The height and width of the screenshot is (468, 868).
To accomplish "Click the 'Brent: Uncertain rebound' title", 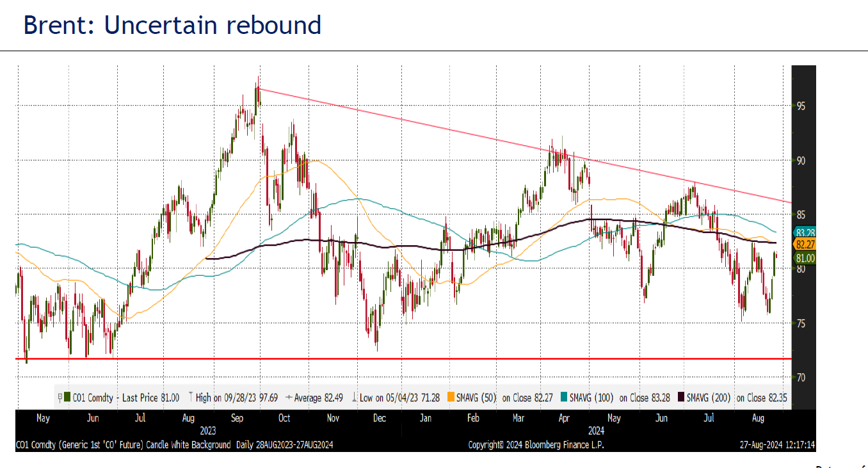I will click(x=172, y=25).
